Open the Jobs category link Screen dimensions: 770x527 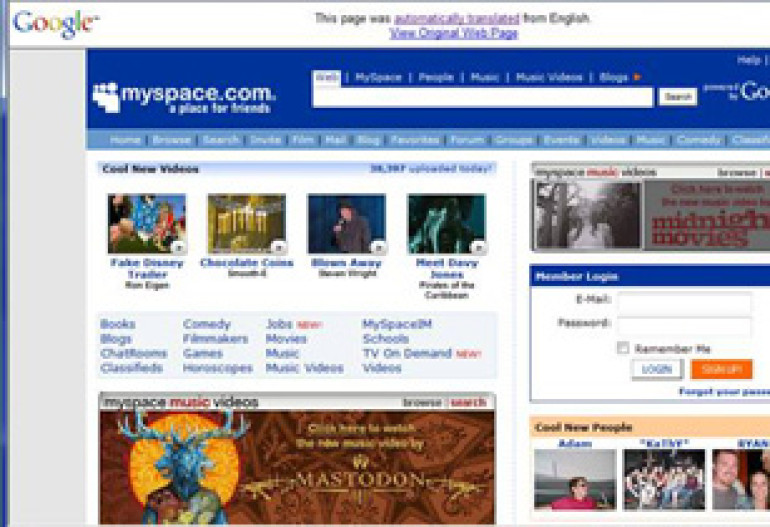pyautogui.click(x=279, y=324)
